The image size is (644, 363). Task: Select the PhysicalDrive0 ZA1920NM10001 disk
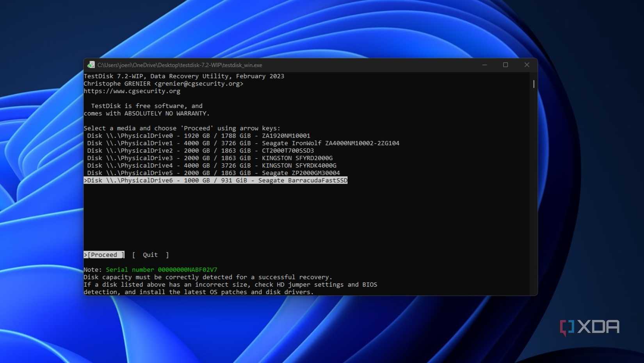199,136
